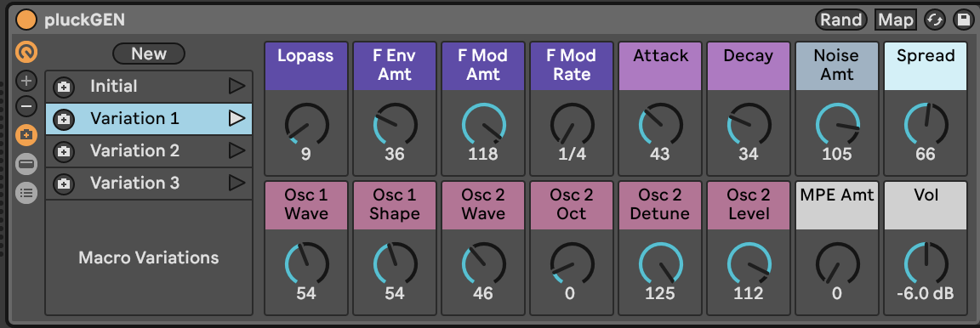Toggle Map macro mapping mode
Image resolution: width=980 pixels, height=328 pixels.
point(896,20)
